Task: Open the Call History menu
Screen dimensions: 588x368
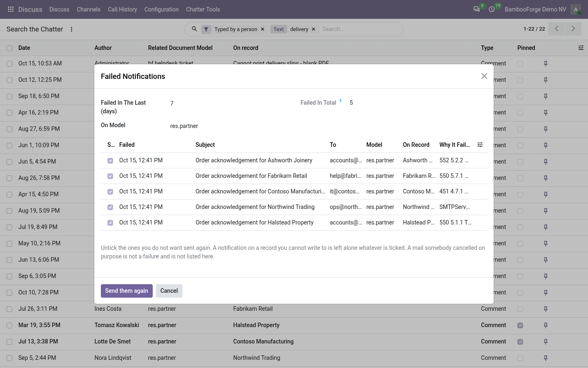Action: point(122,9)
